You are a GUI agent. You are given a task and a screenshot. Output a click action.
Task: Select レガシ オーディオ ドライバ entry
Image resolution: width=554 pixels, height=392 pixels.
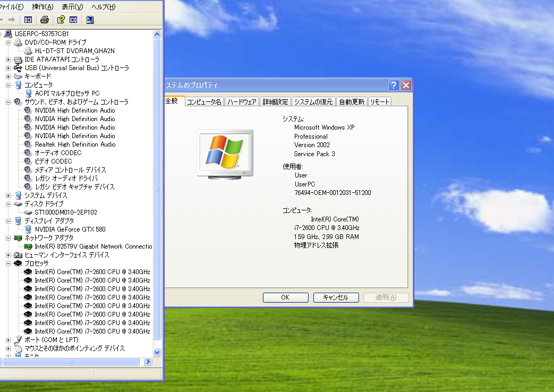(x=66, y=178)
